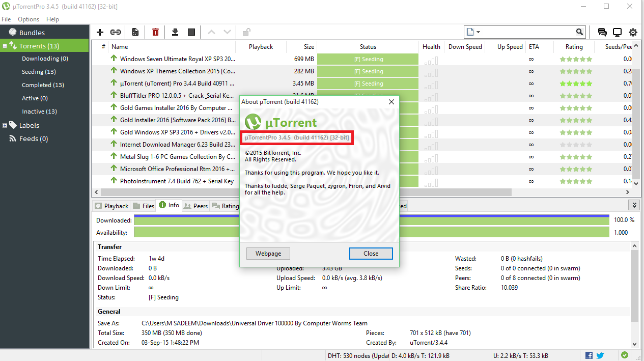Viewport: 644px width, 361px height.
Task: Open the chat bubbles icon in toolbar
Action: coord(602,32)
